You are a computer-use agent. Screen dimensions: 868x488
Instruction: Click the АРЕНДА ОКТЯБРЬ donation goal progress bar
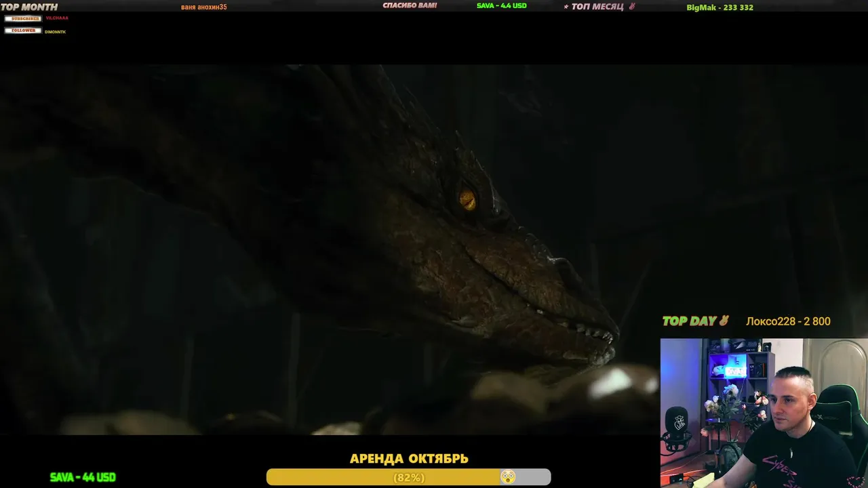[x=408, y=477]
